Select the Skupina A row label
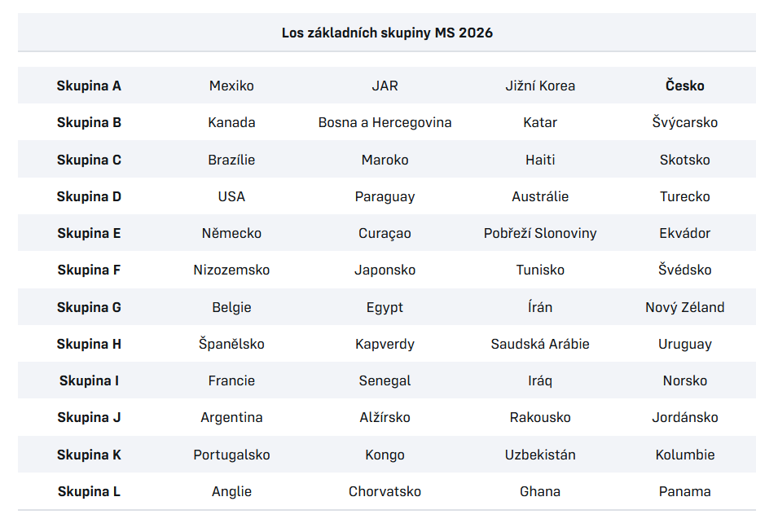This screenshot has width=778, height=532. coord(89,86)
